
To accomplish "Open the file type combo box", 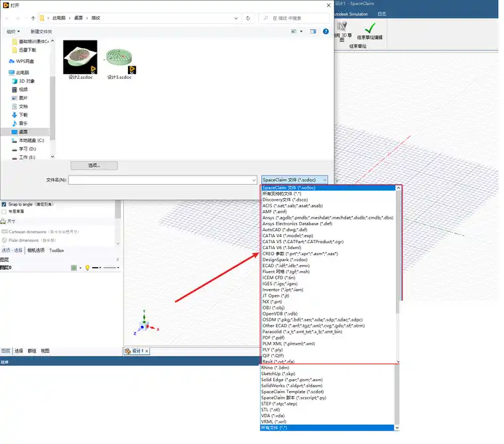I will tap(294, 180).
